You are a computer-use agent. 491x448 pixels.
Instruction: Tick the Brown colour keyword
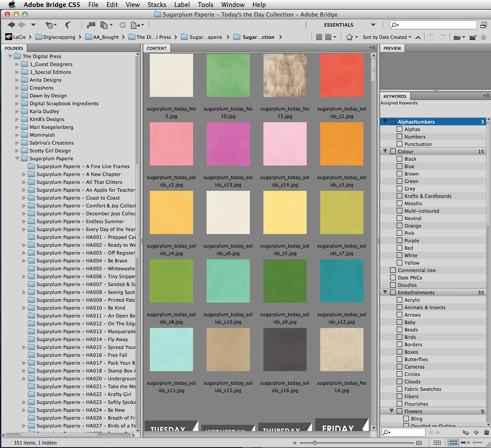[x=400, y=173]
